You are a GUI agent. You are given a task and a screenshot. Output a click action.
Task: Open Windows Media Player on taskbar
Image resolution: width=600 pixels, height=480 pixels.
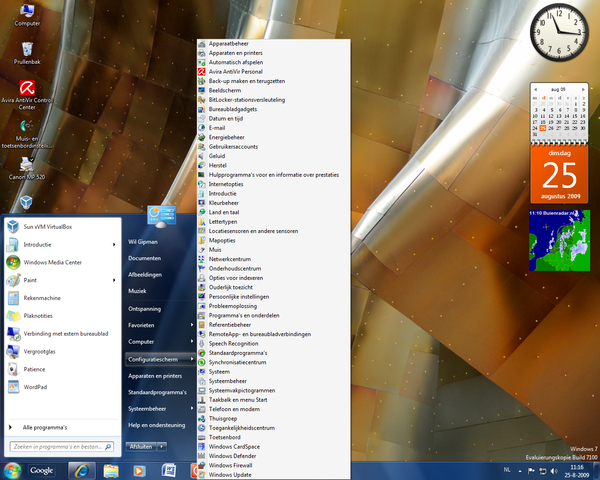point(139,471)
